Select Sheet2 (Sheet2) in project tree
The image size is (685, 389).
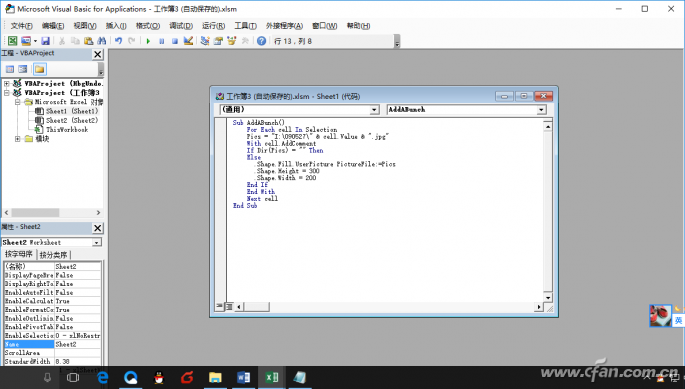(72, 120)
